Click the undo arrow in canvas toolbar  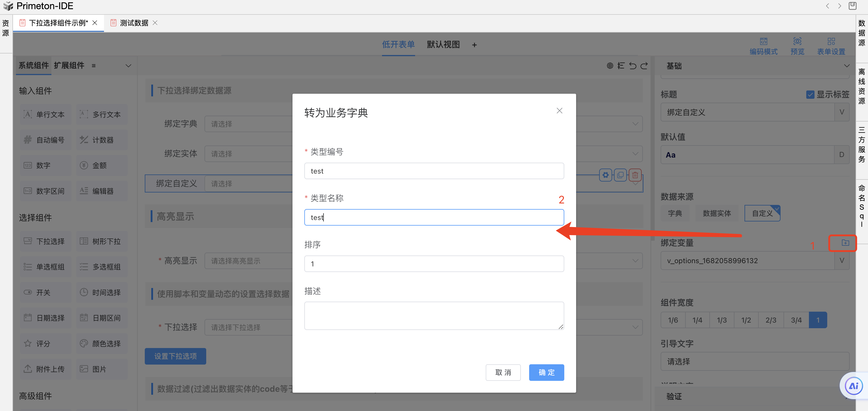(633, 66)
